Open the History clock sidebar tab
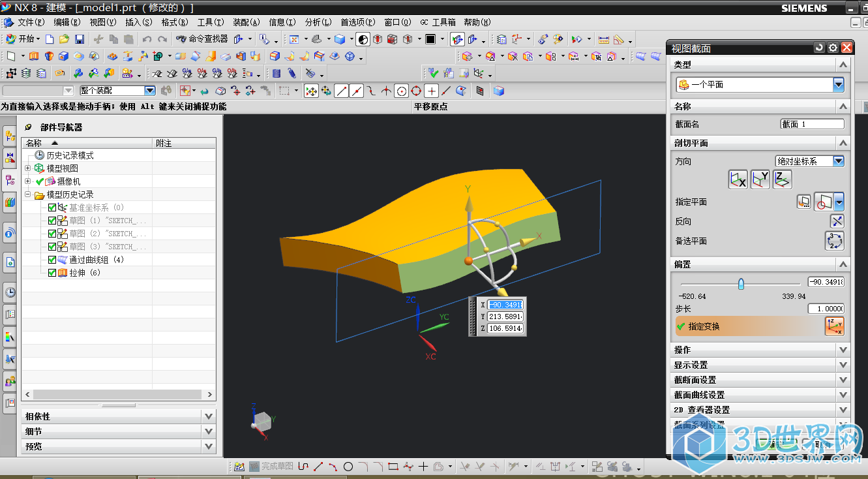The width and height of the screenshot is (868, 479). coord(10,292)
